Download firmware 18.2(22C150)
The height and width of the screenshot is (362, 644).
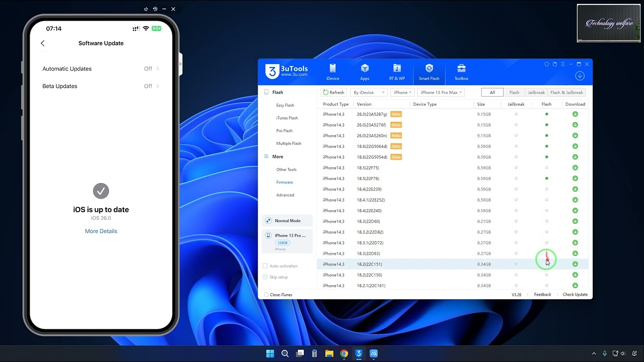coord(575,275)
